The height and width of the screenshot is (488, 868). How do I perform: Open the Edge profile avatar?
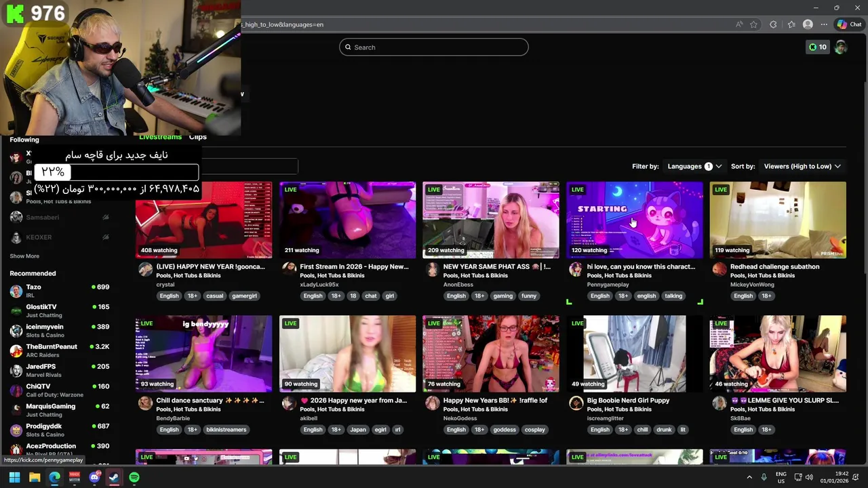coord(808,24)
